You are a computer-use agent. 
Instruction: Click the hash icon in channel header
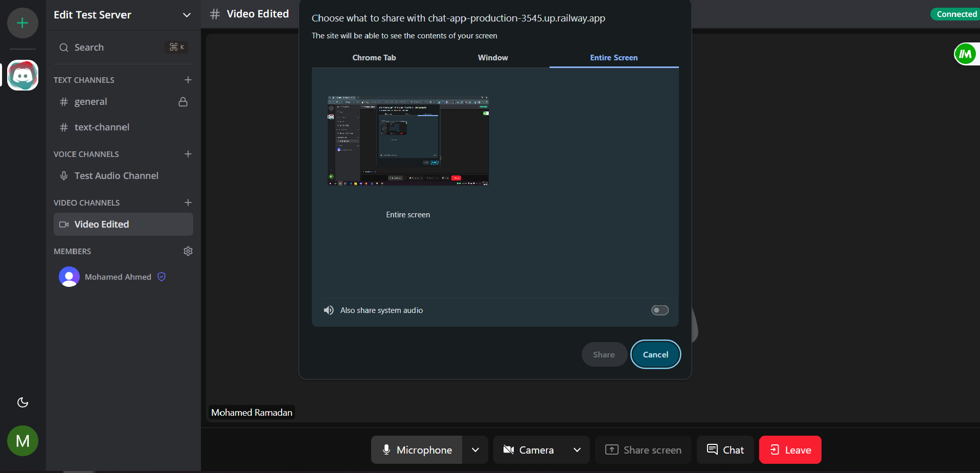pyautogui.click(x=215, y=14)
